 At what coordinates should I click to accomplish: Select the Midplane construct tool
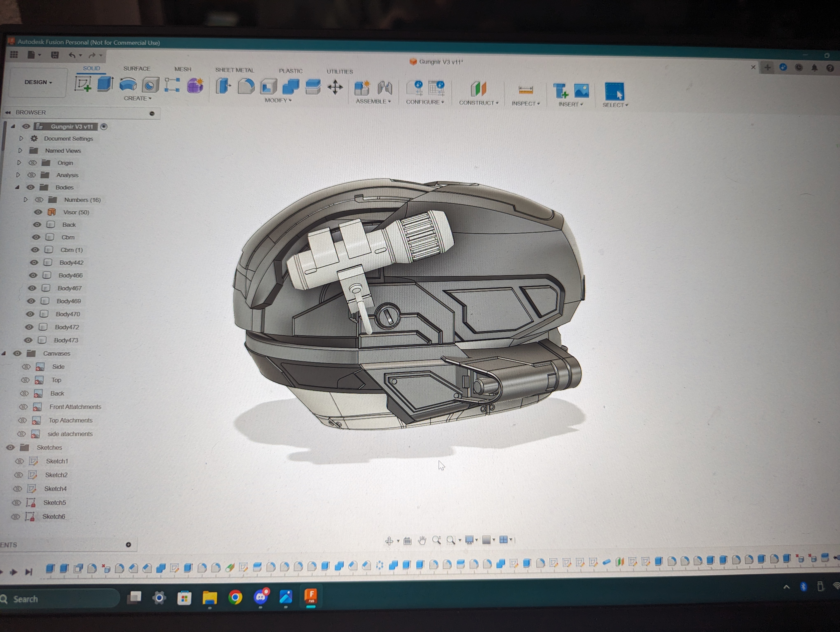[478, 89]
